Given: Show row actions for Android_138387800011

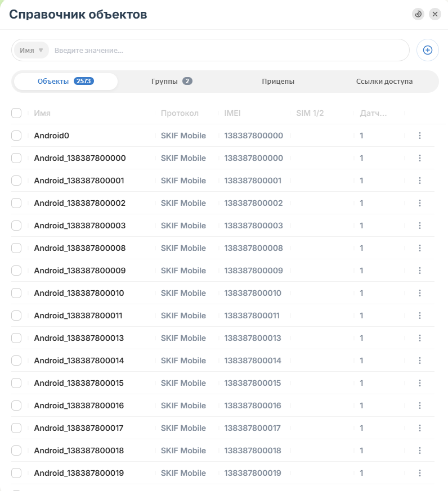Looking at the screenshot, I should pyautogui.click(x=420, y=316).
